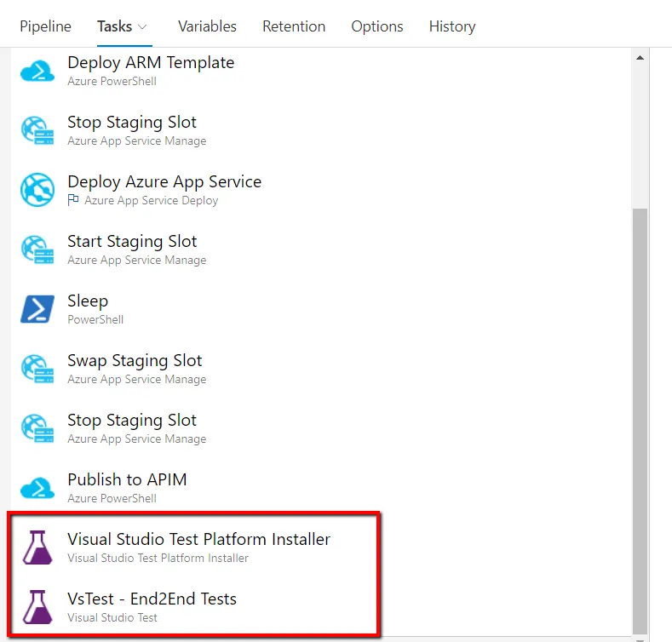Go to the Retention tab
Viewport: 672px width, 642px height.
[294, 26]
